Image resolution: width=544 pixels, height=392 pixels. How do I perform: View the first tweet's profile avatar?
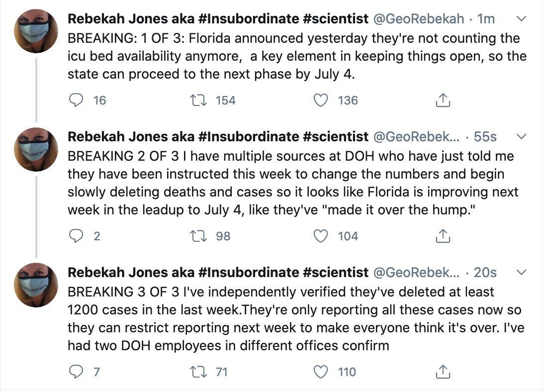click(x=36, y=31)
